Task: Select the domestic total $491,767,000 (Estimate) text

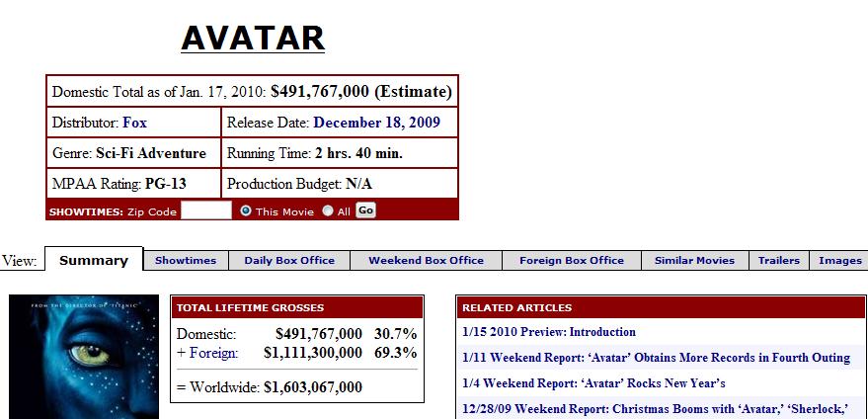Action: click(x=361, y=92)
